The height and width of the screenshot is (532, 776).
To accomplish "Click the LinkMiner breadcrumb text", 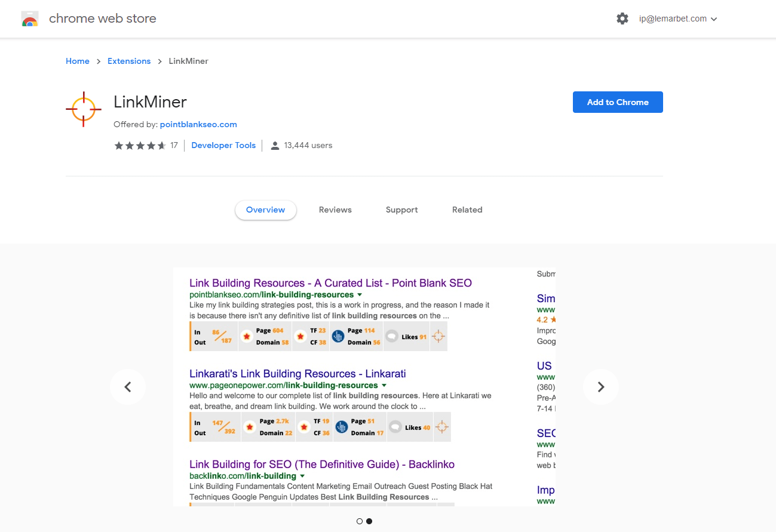I will click(x=189, y=61).
